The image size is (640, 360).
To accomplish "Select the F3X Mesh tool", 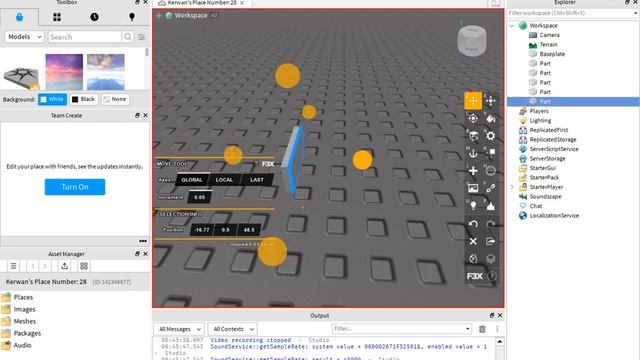I will tap(491, 171).
